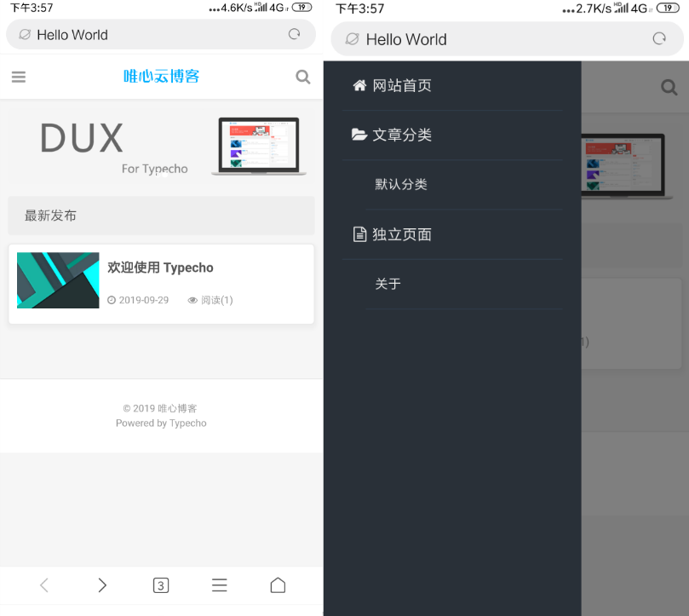Tap the left address bar showing Hello World
Viewport: 689px width, 616px height.
coord(153,35)
